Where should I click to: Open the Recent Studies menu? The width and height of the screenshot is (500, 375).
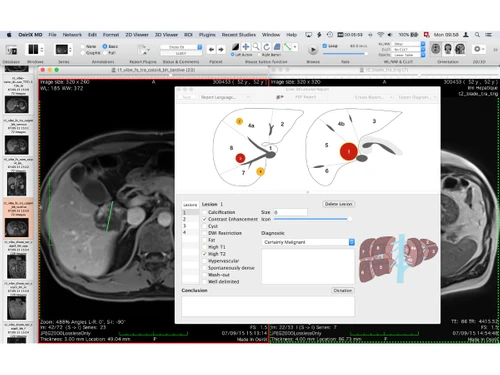point(239,35)
